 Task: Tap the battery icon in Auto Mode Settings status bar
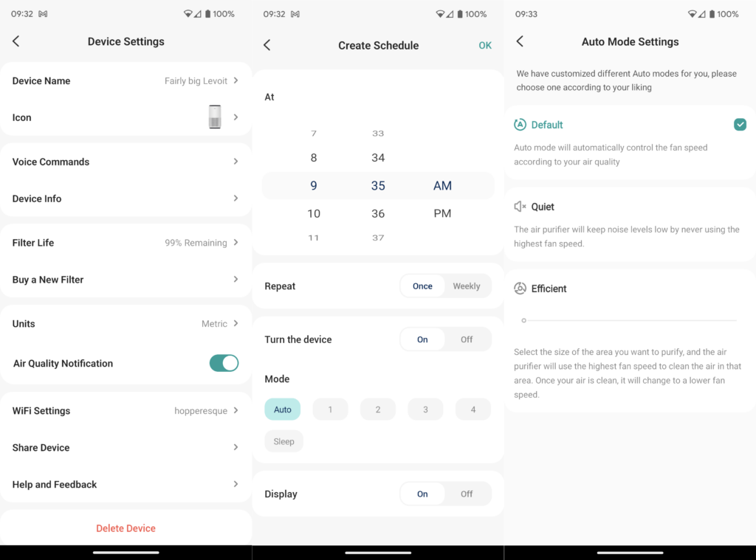point(712,14)
